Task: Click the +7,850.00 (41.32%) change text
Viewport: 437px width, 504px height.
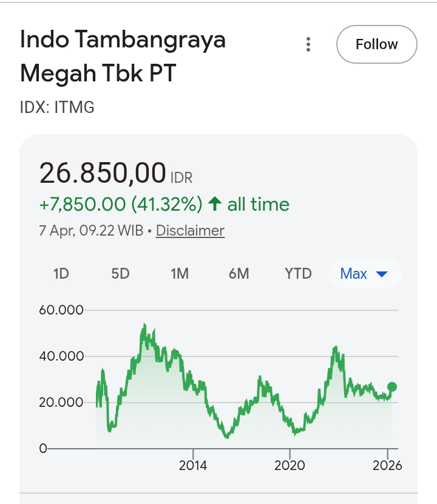Action: click(x=121, y=205)
